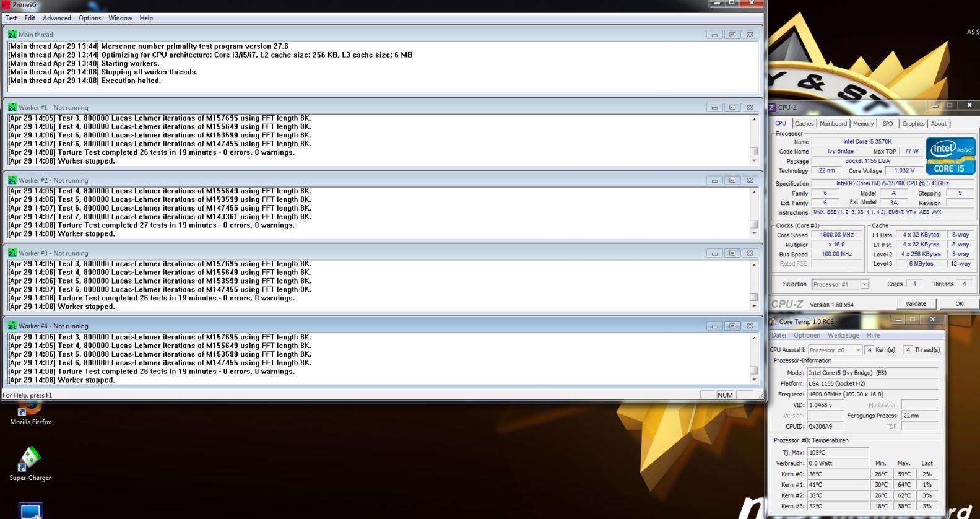The width and height of the screenshot is (980, 519).
Task: Click the Frequenz value in Core Temp
Action: [873, 394]
